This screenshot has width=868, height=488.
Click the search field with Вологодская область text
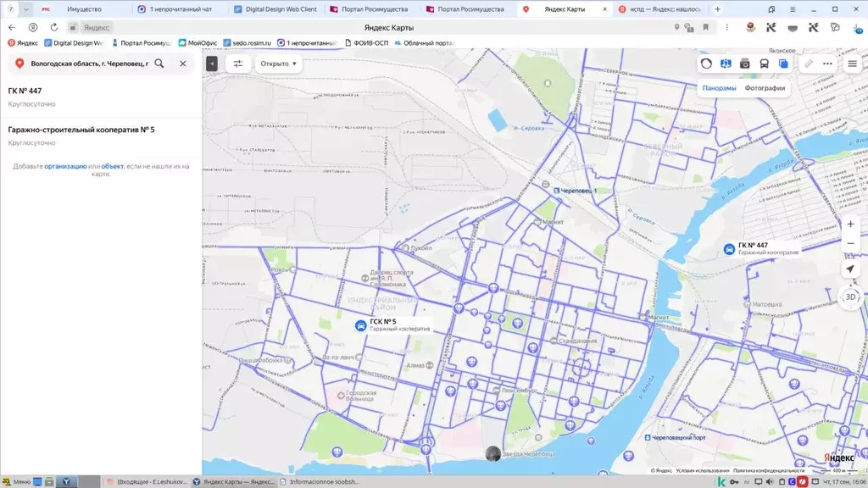(90, 64)
